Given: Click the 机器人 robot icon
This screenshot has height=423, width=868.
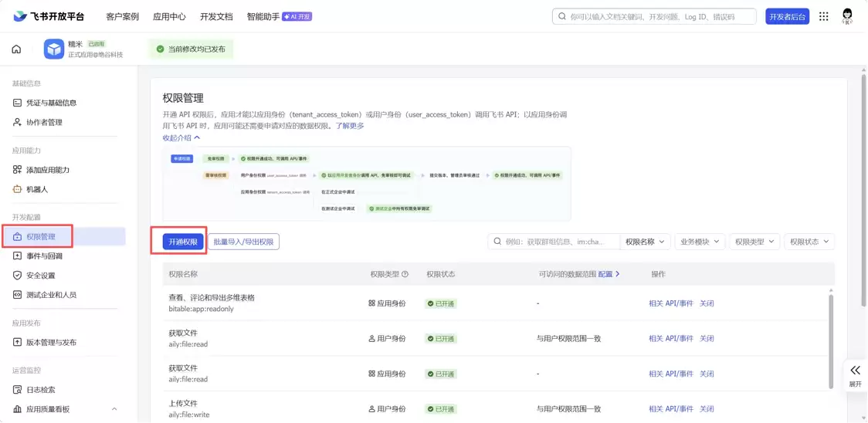Looking at the screenshot, I should (x=17, y=189).
